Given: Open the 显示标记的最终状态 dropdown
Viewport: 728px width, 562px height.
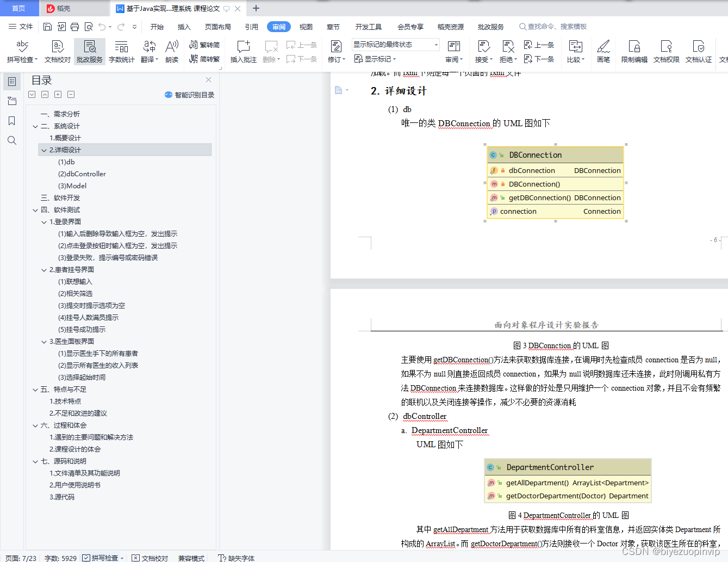Looking at the screenshot, I should (395, 45).
